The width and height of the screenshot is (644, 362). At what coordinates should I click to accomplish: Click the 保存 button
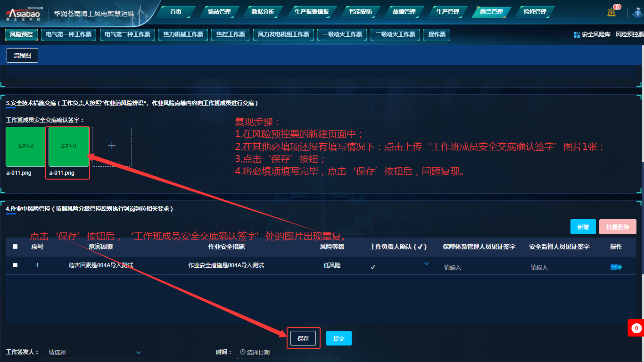tap(303, 338)
